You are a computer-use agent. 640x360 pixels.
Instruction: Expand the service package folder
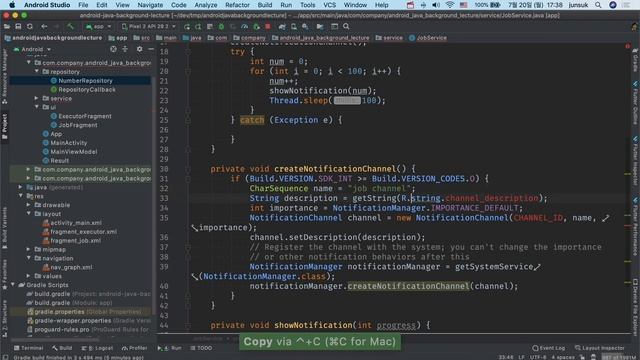click(37, 98)
